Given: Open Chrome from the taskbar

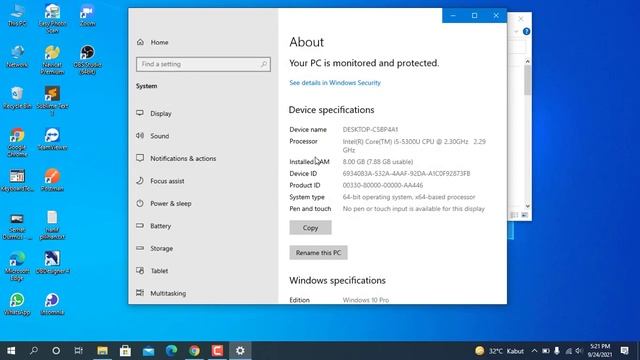Looking at the screenshot, I should click(x=194, y=351).
